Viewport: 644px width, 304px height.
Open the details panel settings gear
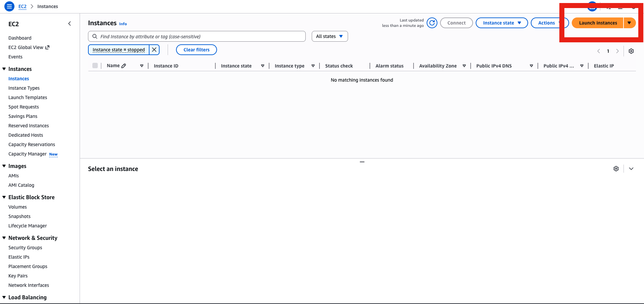[x=616, y=168]
